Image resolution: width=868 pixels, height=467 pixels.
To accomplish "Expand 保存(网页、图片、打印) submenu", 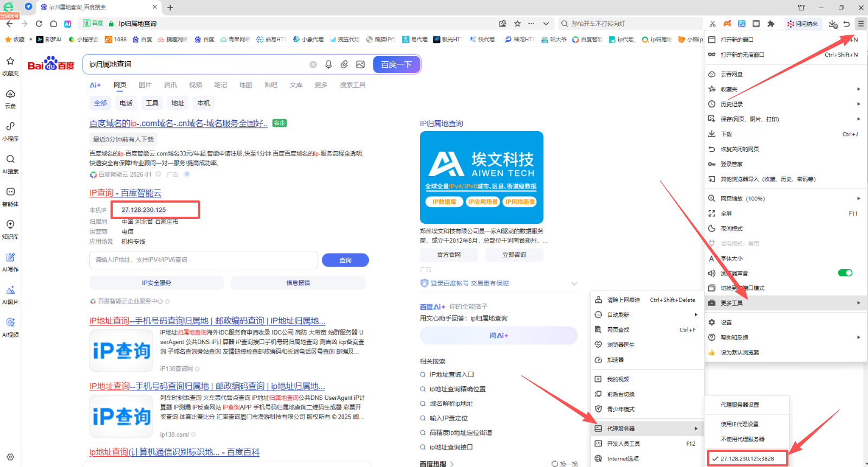I will [785, 119].
